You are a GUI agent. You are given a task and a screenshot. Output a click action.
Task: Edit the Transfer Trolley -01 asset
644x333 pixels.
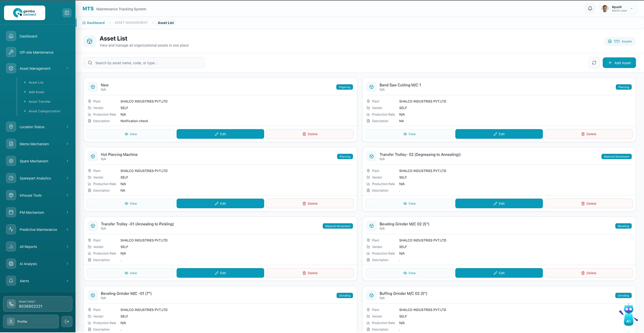[220, 273]
